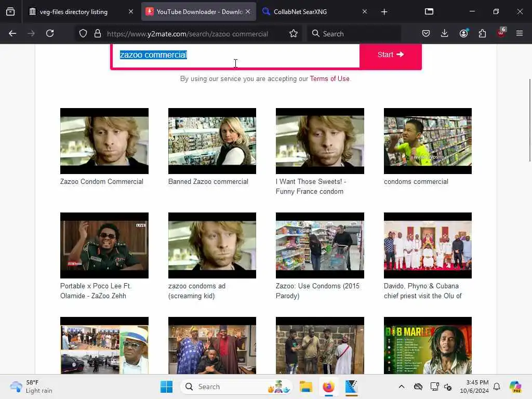Open weather widget showing Light rain

31,387
